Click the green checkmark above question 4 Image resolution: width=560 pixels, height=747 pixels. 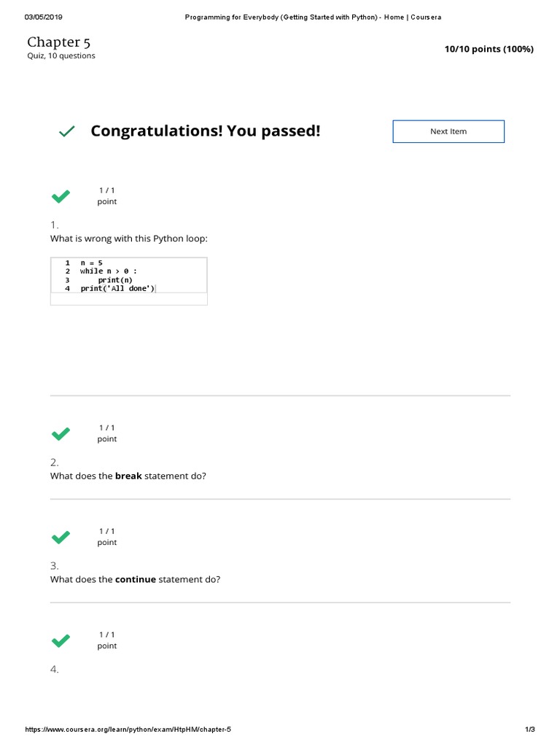tap(61, 641)
